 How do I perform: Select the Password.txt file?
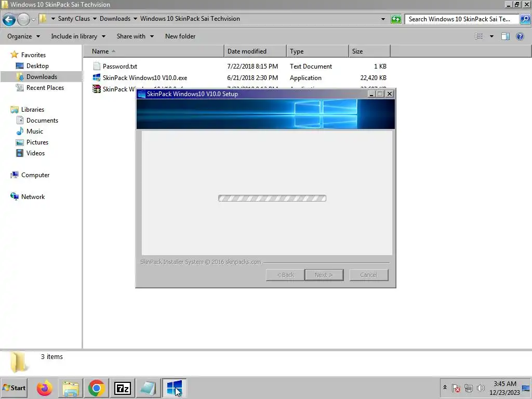[x=120, y=66]
